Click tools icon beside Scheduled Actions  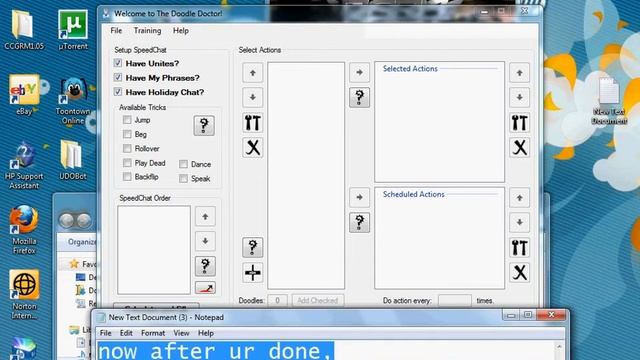click(x=519, y=248)
